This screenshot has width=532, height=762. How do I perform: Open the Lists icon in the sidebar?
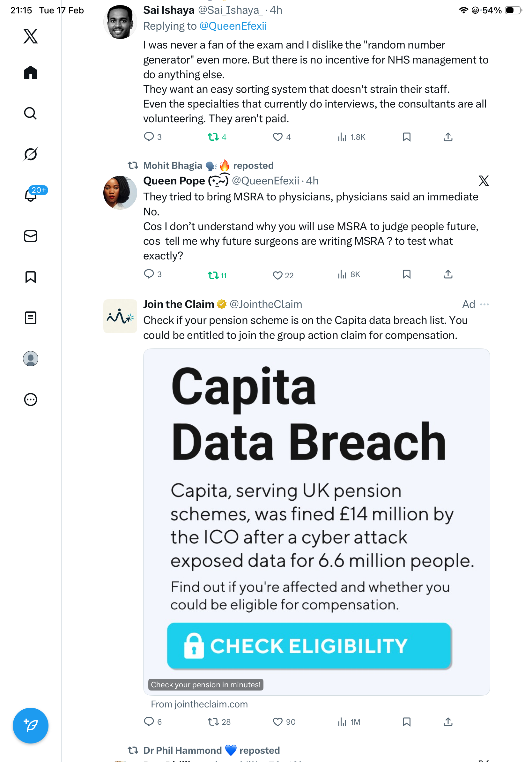tap(31, 317)
